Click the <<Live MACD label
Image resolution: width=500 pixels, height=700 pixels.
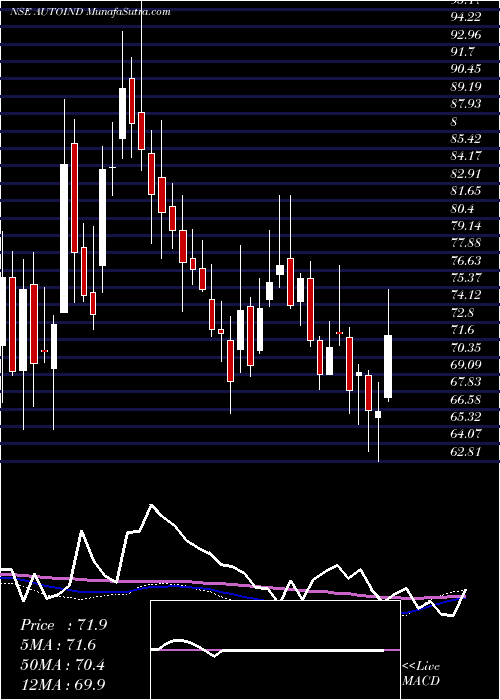pyautogui.click(x=421, y=674)
